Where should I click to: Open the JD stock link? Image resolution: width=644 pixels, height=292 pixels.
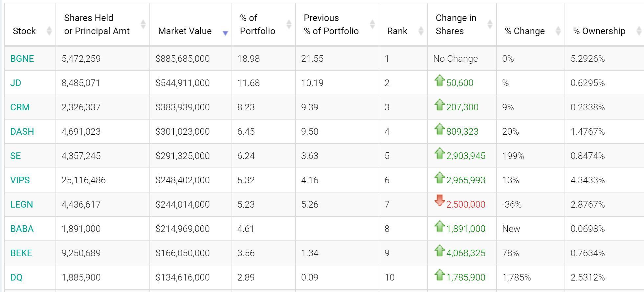pos(15,83)
